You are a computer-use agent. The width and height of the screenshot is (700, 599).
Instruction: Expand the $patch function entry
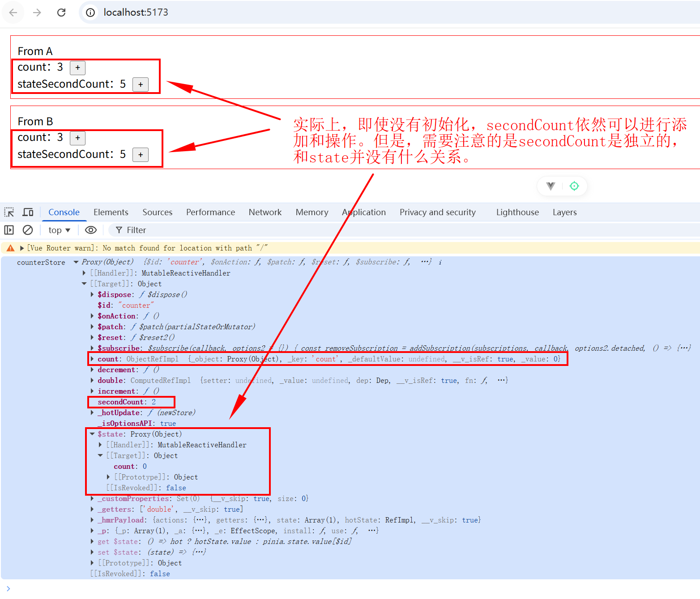pos(92,327)
